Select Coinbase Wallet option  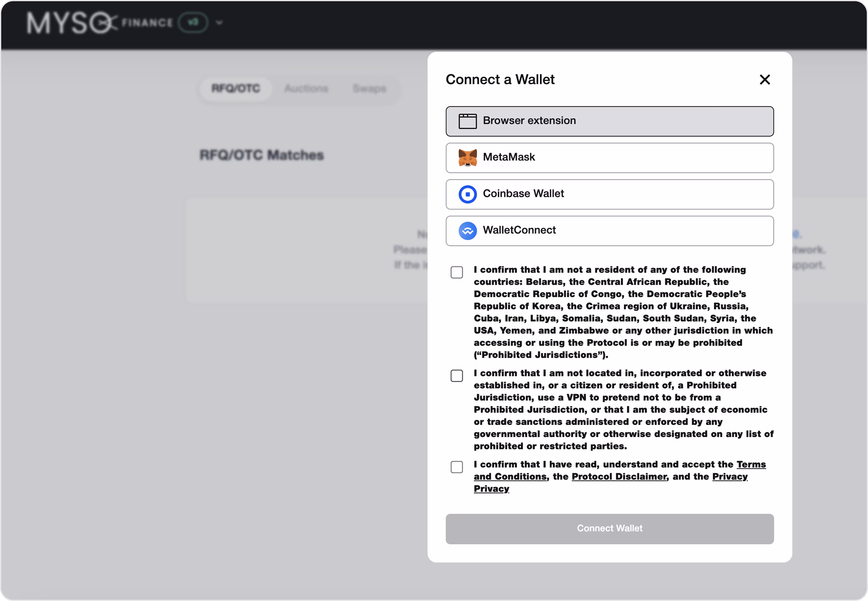coord(610,194)
